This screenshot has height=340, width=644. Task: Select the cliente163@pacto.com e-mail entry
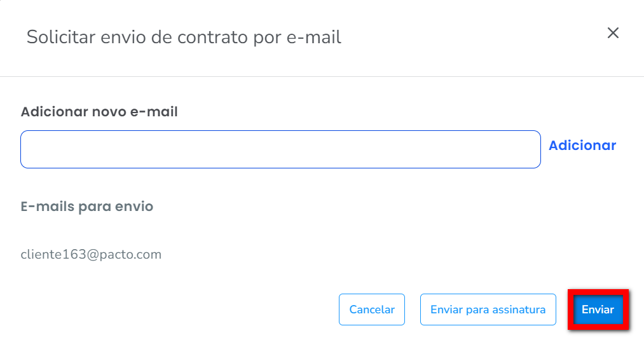(x=91, y=255)
